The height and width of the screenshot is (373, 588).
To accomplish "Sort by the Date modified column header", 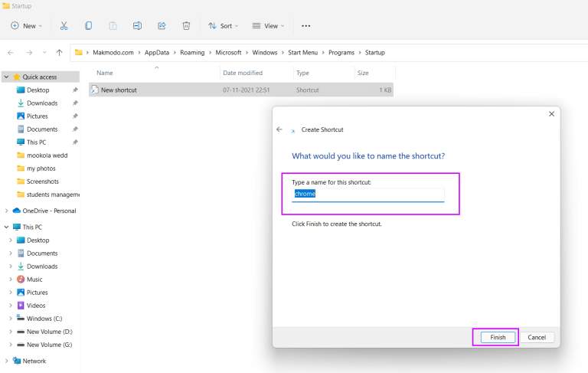I will tap(241, 73).
